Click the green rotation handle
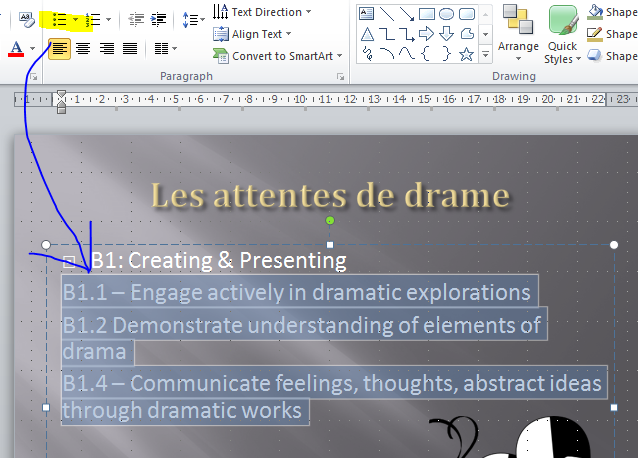Screen dimensions: 638x458 coord(330,220)
